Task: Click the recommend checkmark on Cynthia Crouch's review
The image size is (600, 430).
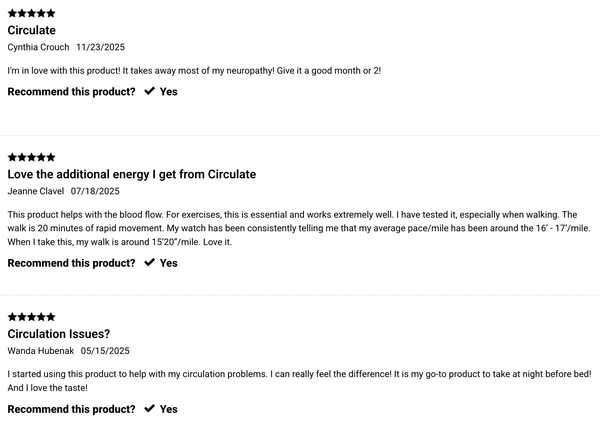Action: coord(150,91)
